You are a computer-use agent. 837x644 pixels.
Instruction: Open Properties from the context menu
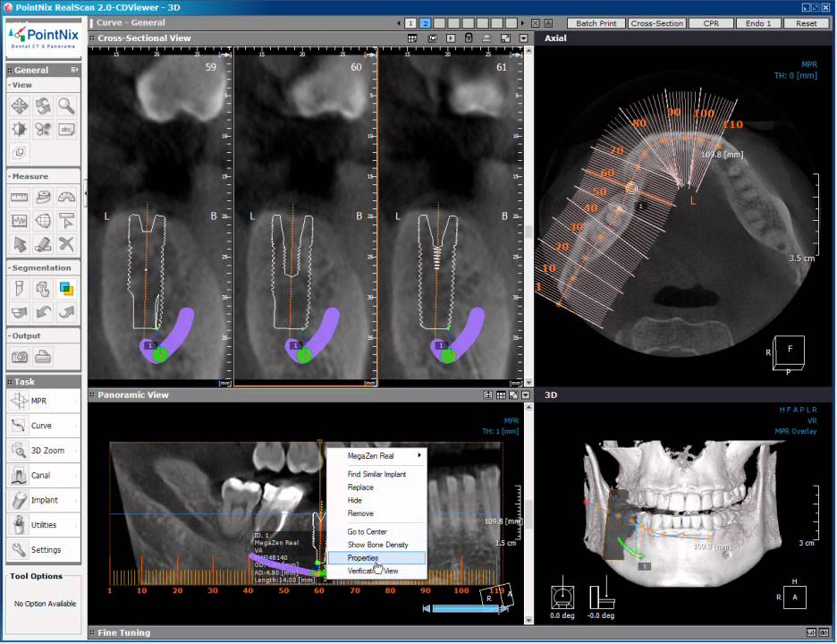click(376, 558)
